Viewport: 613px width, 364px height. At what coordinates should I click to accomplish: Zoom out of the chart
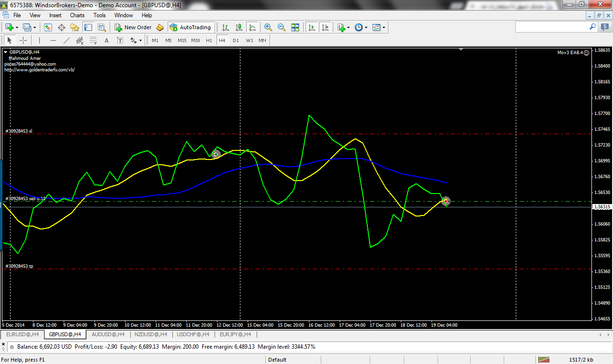pos(282,27)
